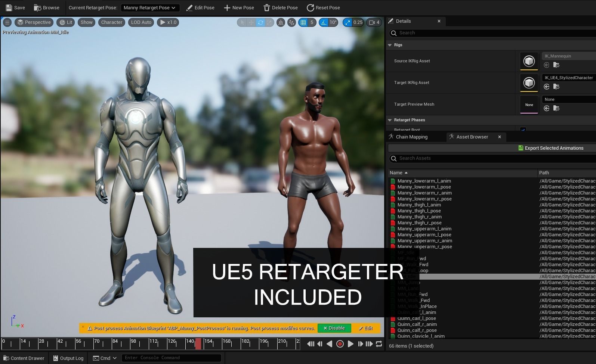Open the viewport Show menu
This screenshot has width=596, height=364.
point(86,22)
